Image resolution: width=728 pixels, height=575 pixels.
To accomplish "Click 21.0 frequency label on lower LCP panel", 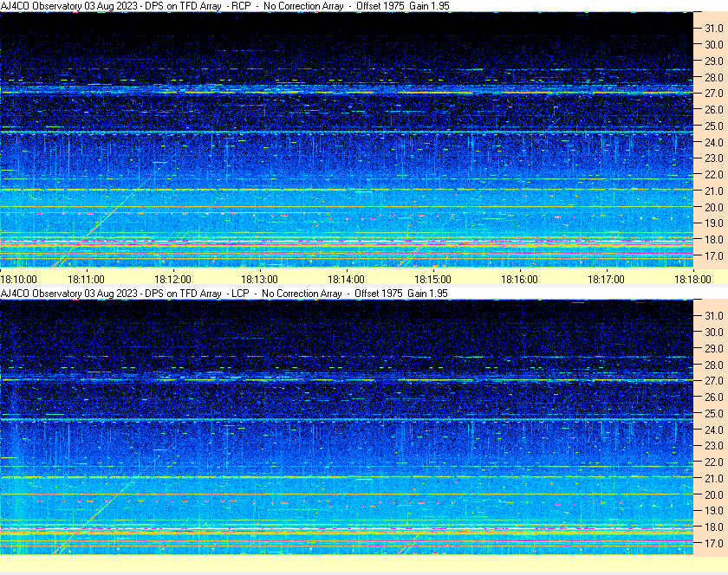I will pyautogui.click(x=714, y=478).
